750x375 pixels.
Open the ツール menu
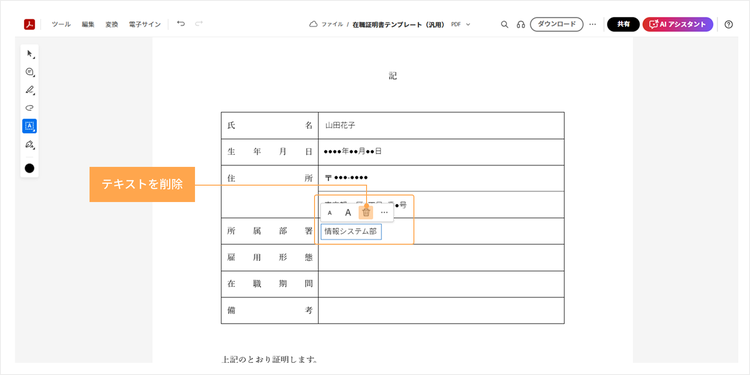coord(61,24)
